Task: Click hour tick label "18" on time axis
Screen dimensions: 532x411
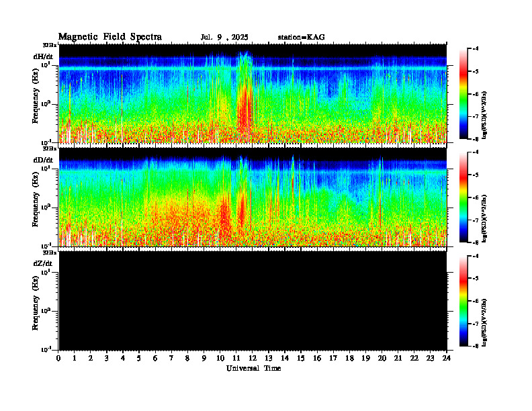Action: click(349, 358)
